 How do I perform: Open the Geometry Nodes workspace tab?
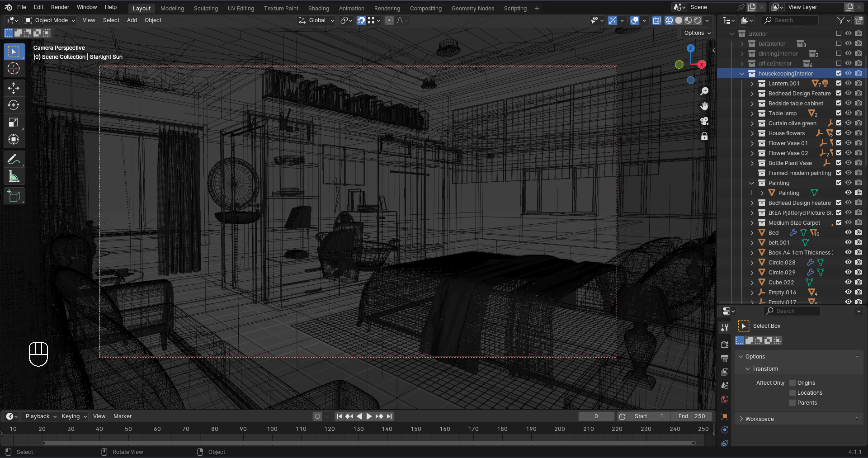[473, 8]
